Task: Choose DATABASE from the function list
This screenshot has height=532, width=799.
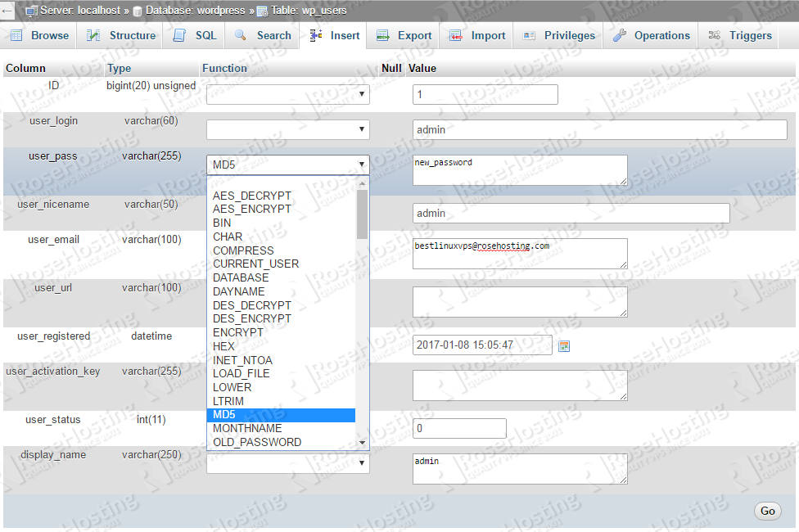Action: click(281, 277)
